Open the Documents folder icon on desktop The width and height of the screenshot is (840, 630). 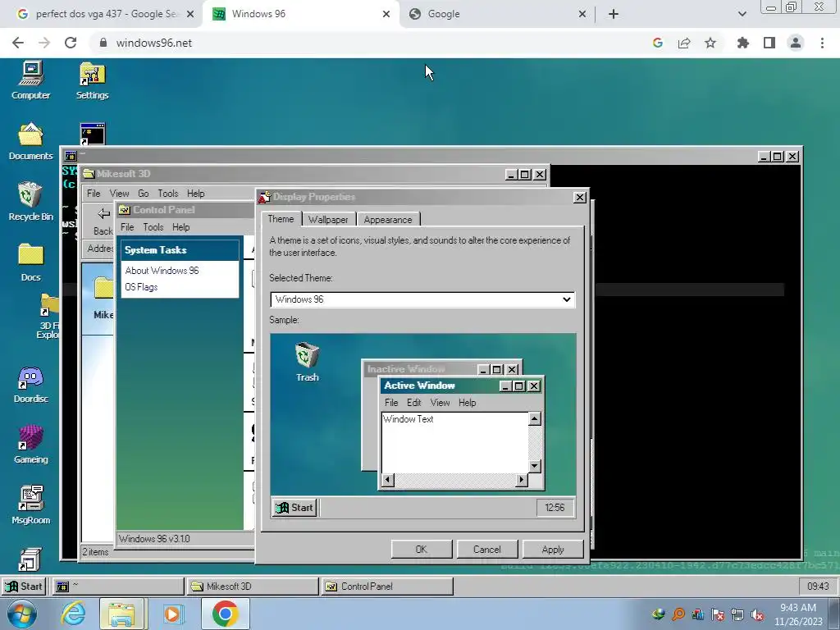[30, 141]
